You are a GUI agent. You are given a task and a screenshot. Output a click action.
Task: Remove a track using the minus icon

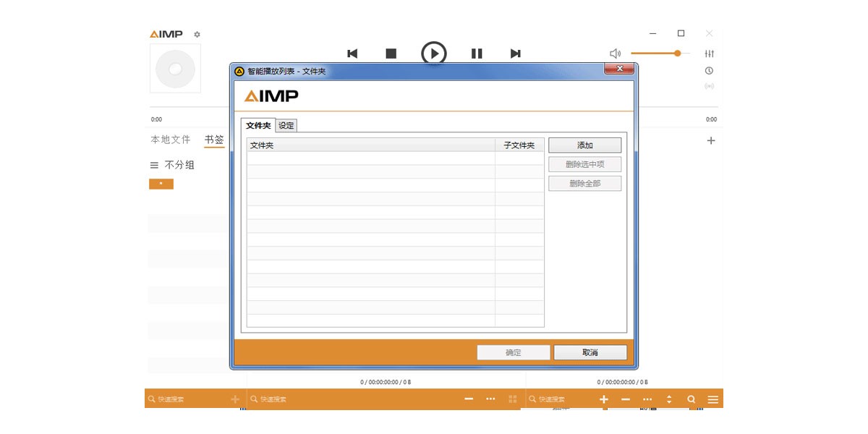[626, 399]
